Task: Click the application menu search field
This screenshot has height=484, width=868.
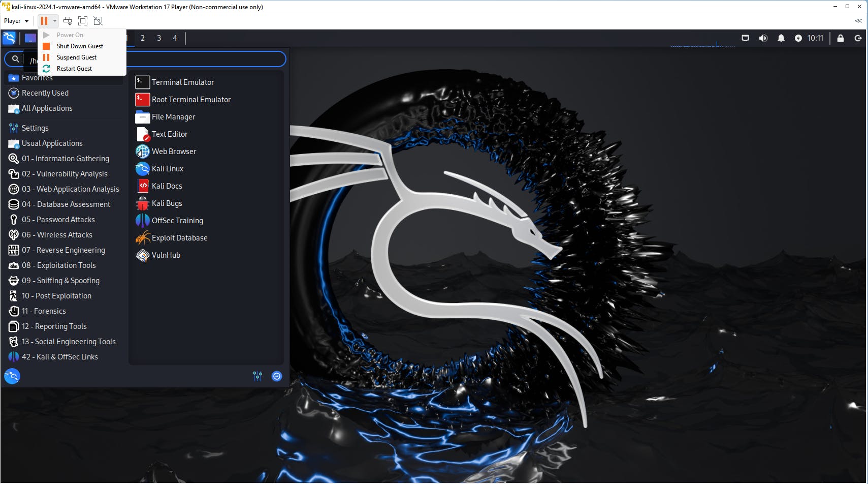Action: point(145,59)
